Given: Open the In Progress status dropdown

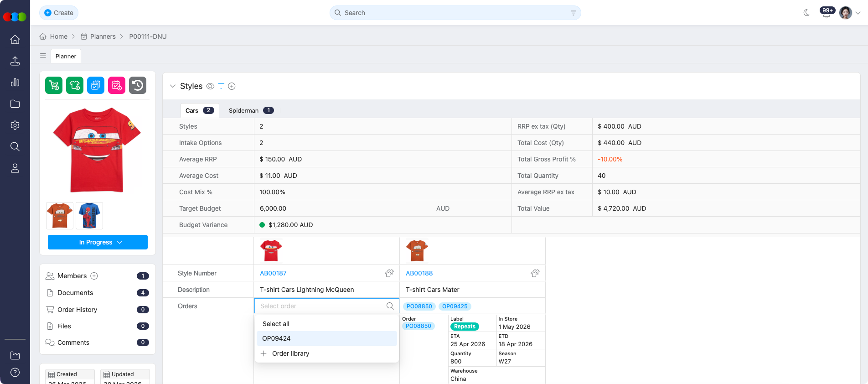Looking at the screenshot, I should 98,242.
